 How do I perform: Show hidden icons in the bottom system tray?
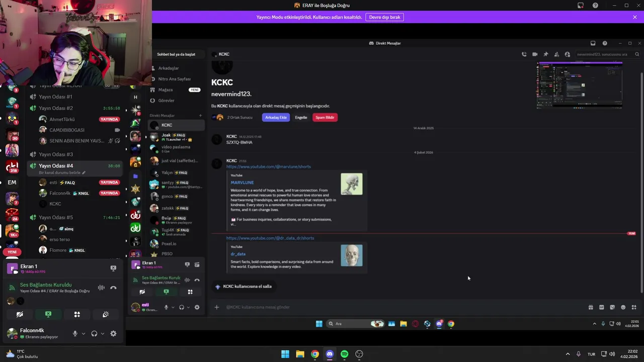(x=568, y=354)
